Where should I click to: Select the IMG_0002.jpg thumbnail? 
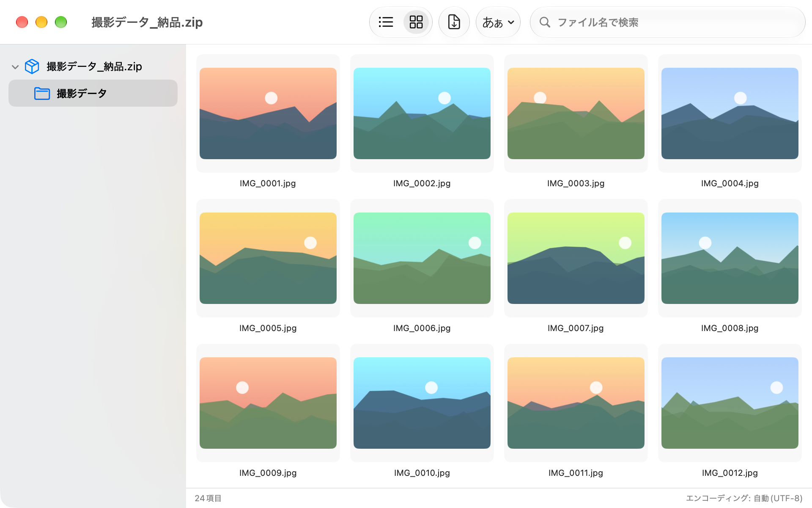point(422,113)
